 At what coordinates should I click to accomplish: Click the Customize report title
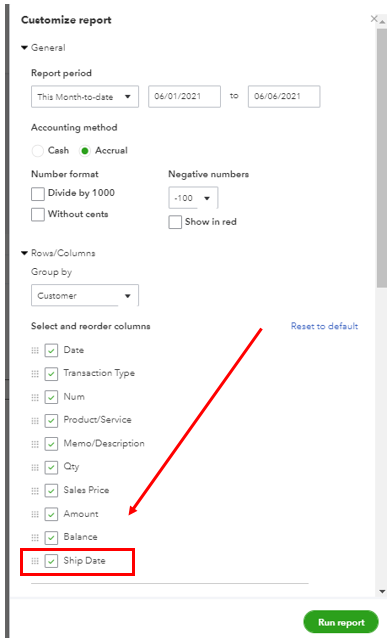pyautogui.click(x=66, y=20)
